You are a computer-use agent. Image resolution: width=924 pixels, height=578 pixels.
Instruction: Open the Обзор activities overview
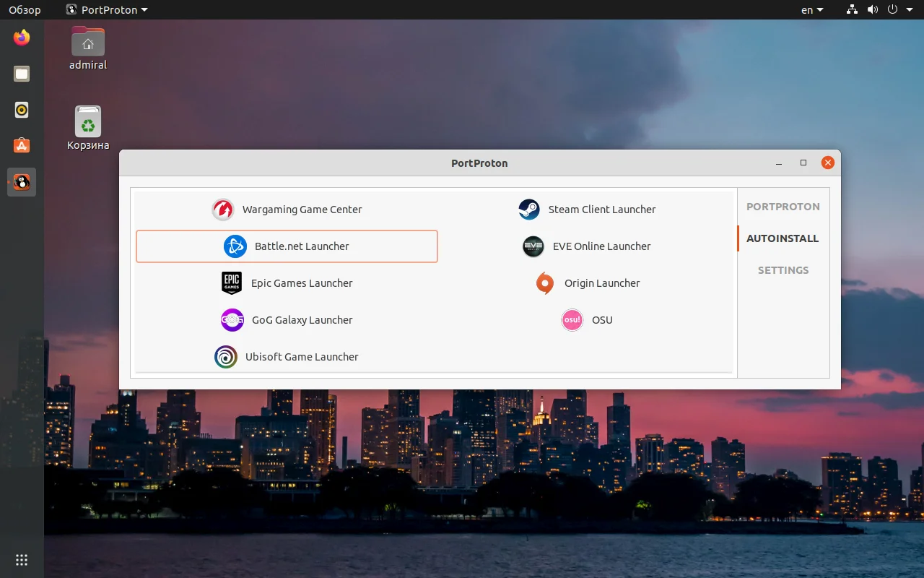point(25,10)
